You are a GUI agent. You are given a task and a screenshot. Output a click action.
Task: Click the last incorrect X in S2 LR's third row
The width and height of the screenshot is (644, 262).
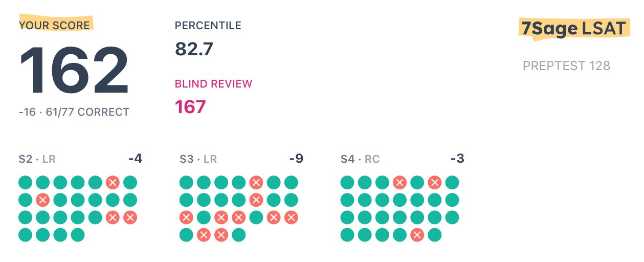[130, 217]
